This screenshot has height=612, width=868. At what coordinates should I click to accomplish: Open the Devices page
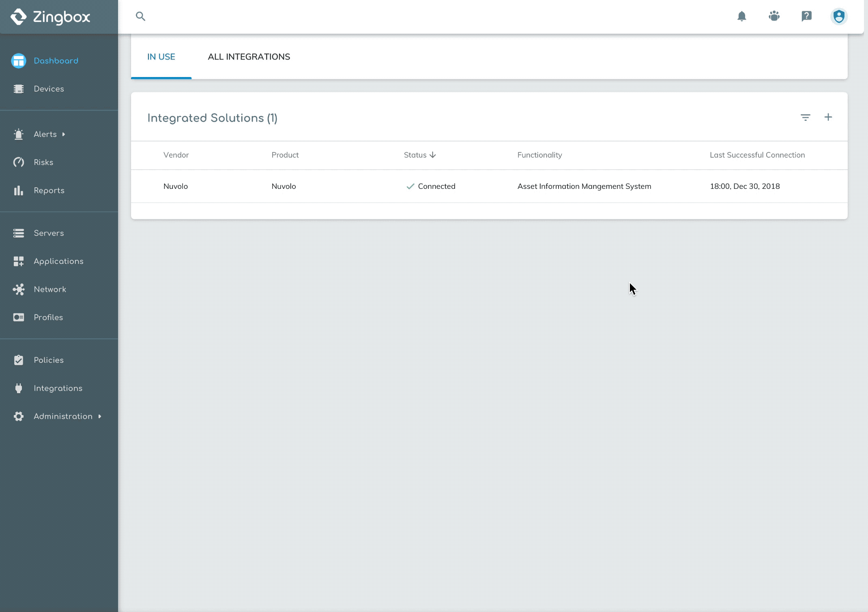(x=49, y=89)
